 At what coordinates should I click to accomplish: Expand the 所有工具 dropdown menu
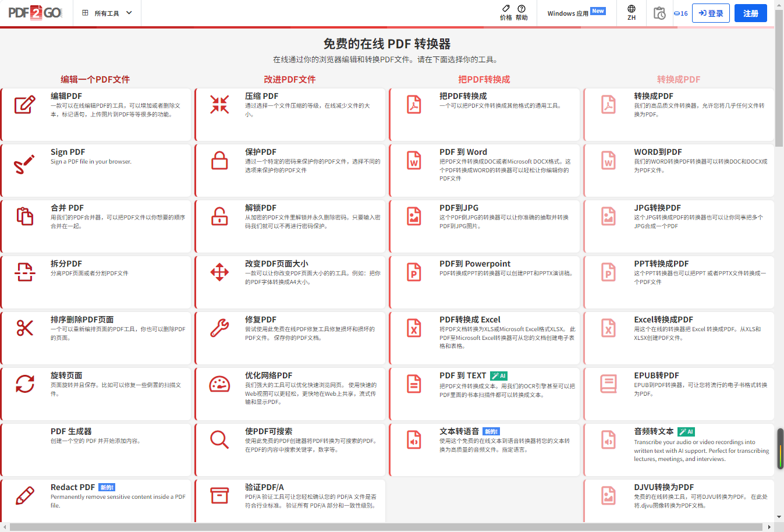coord(107,13)
